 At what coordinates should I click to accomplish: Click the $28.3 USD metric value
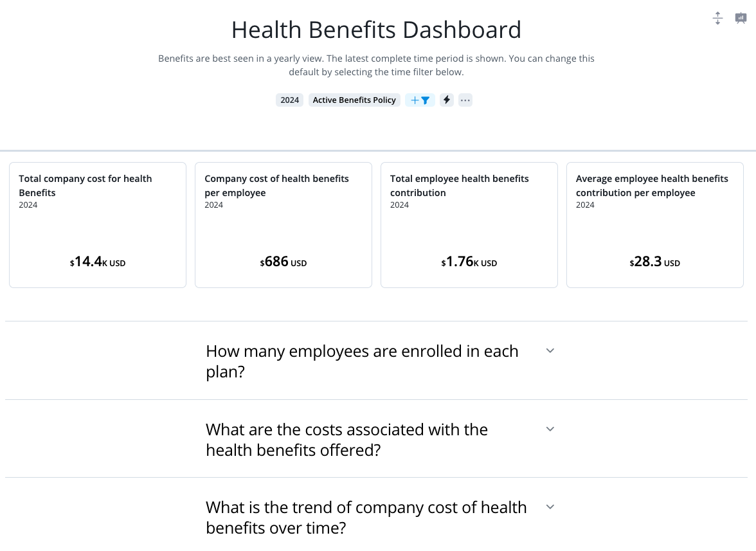coord(654,262)
